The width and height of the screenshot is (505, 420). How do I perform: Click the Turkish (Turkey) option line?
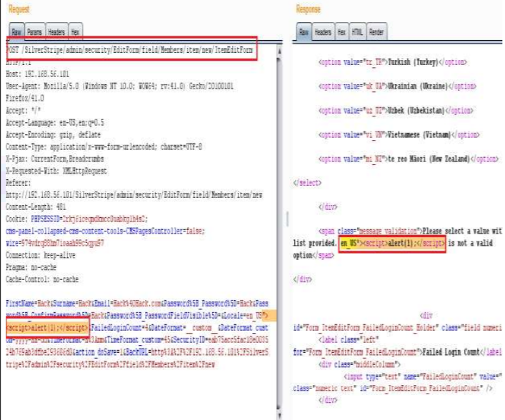coord(397,62)
